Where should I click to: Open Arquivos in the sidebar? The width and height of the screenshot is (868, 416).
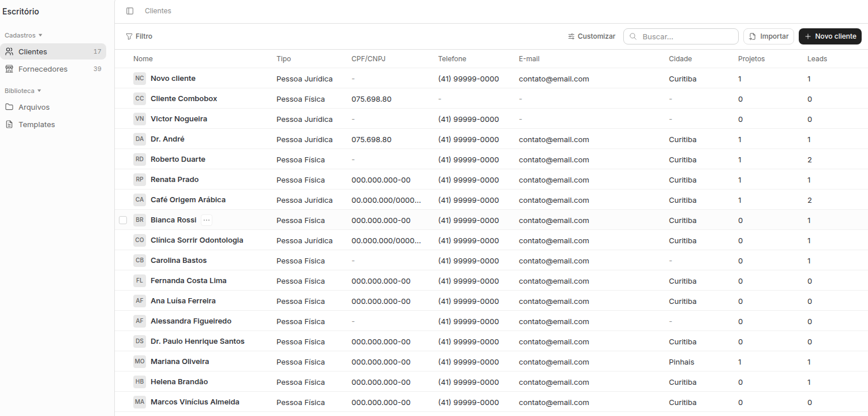[x=53, y=107]
